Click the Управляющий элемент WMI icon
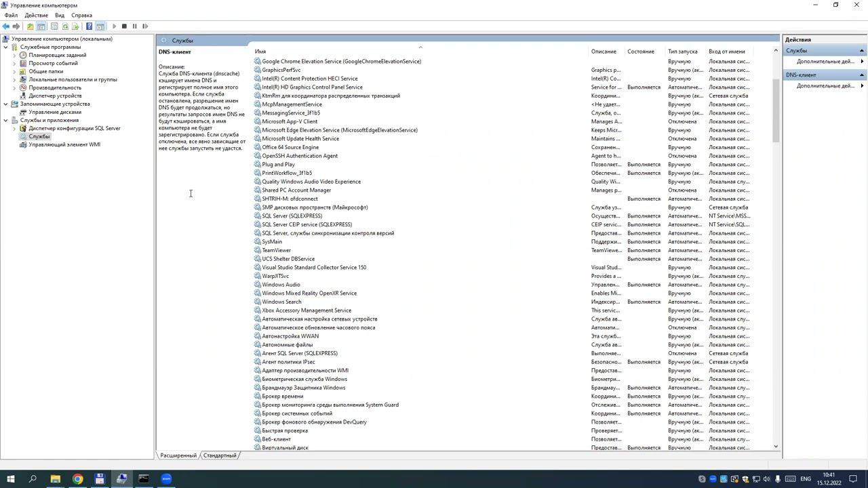This screenshot has width=868, height=488. [23, 144]
